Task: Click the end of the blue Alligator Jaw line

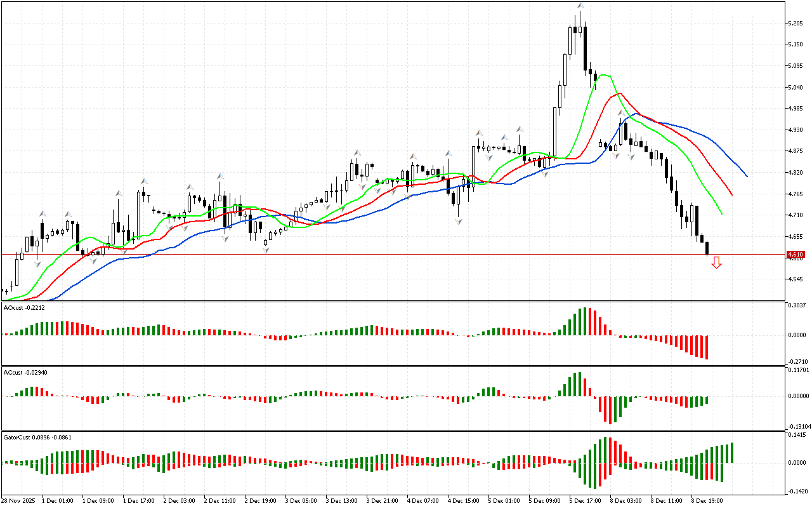Action: coord(747,176)
